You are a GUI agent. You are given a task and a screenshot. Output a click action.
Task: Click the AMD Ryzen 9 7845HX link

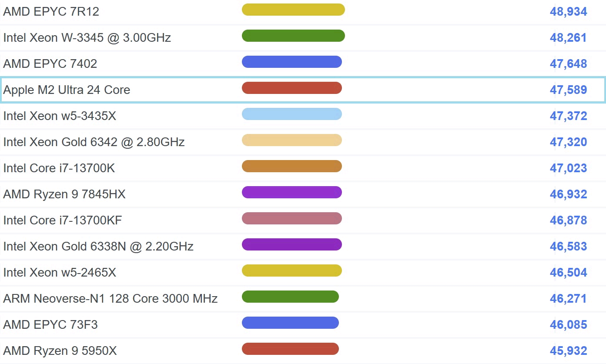pos(64,194)
